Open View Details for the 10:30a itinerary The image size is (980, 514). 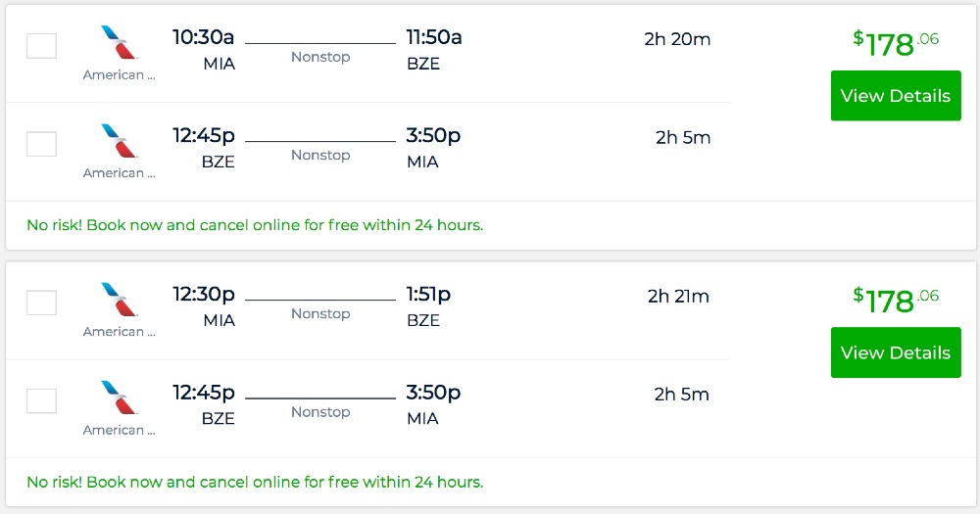(895, 96)
